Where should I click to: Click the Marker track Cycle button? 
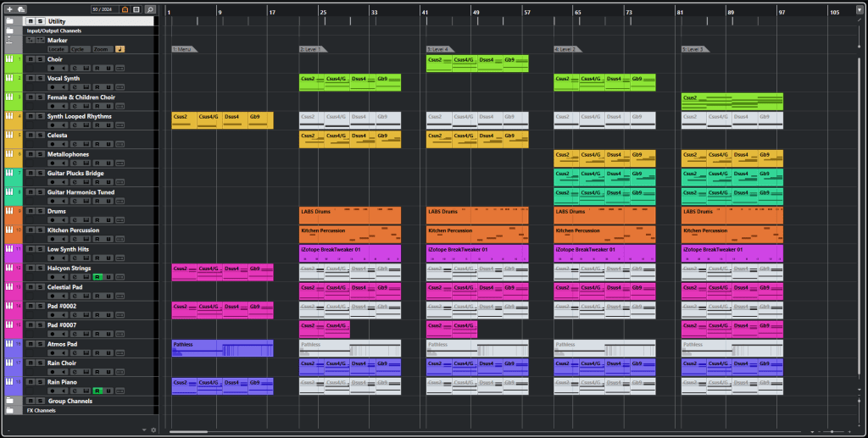pyautogui.click(x=79, y=49)
